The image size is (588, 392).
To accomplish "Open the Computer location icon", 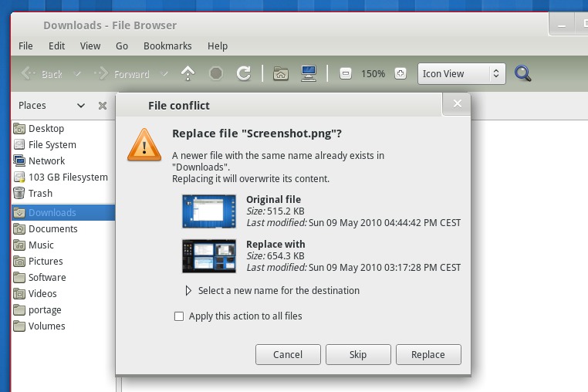I will 309,73.
